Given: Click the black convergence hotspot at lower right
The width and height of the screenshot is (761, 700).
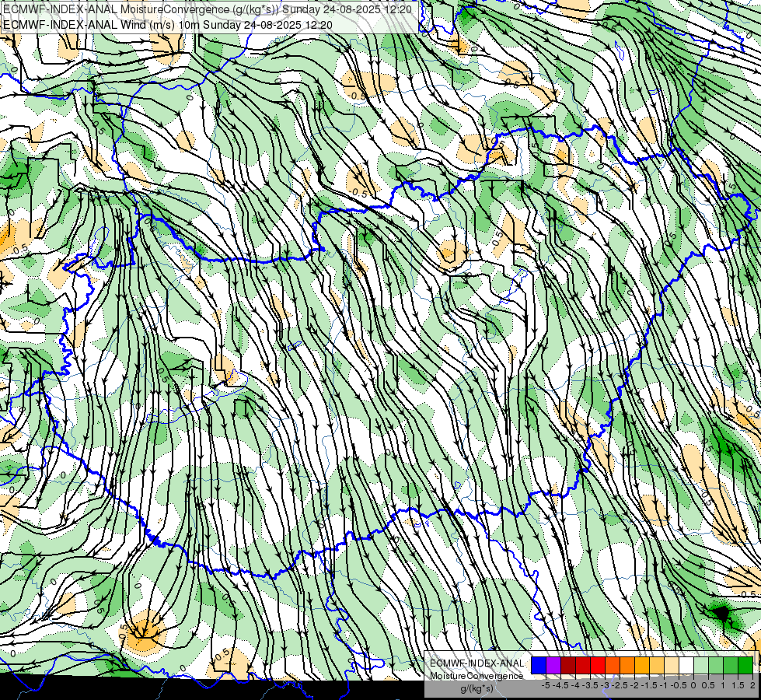Looking at the screenshot, I should click(x=721, y=614).
